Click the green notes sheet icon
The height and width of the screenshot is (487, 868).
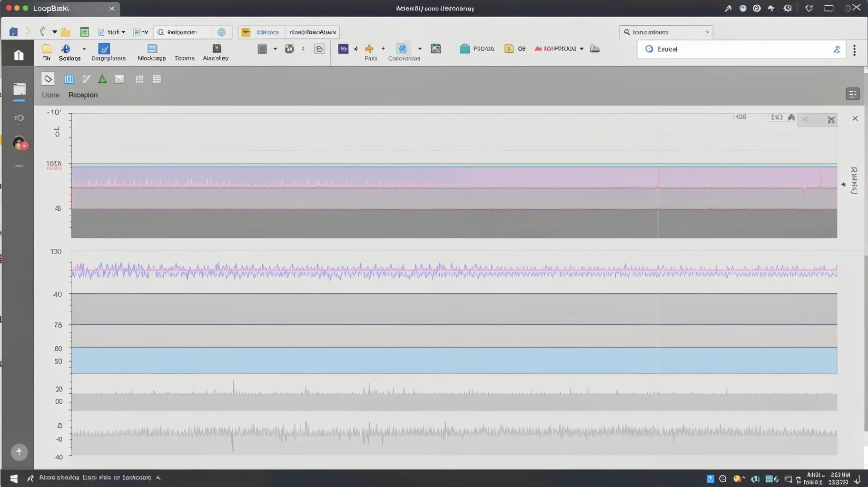pos(84,32)
